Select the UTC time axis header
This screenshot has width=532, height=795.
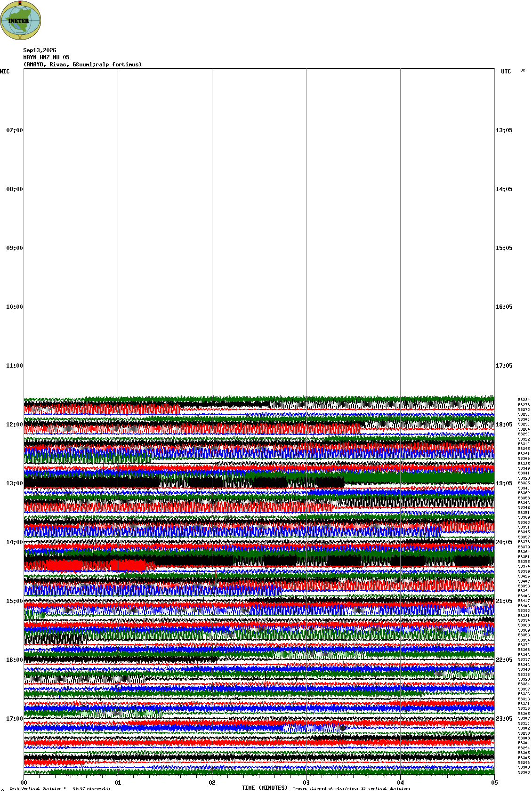[506, 72]
